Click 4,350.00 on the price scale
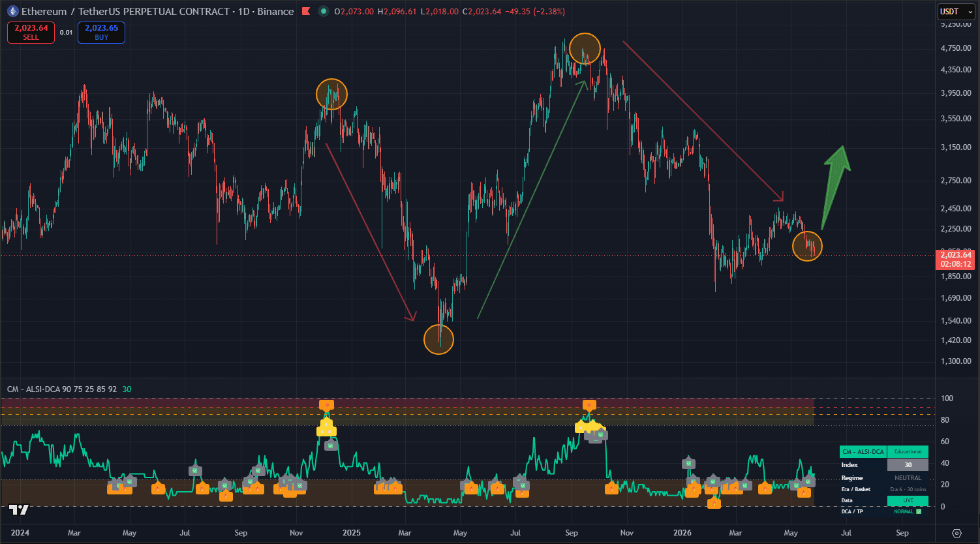 955,69
